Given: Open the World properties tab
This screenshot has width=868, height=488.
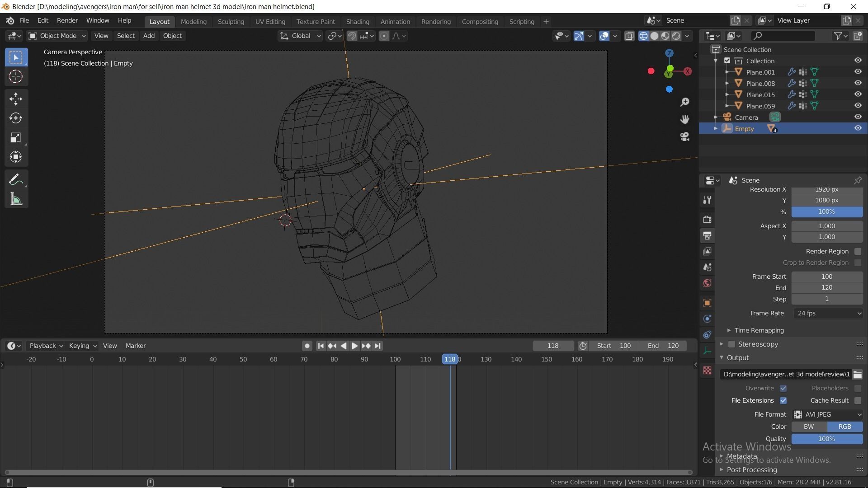Looking at the screenshot, I should point(708,283).
